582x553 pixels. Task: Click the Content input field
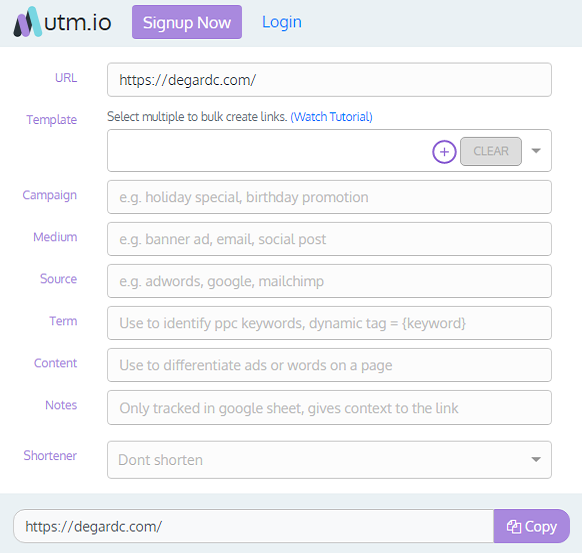(329, 365)
